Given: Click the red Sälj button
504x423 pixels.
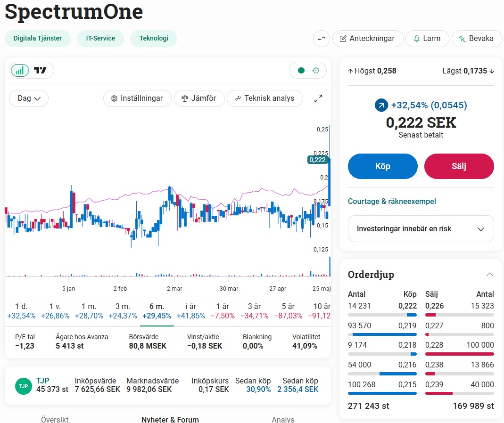Looking at the screenshot, I should coord(459,166).
